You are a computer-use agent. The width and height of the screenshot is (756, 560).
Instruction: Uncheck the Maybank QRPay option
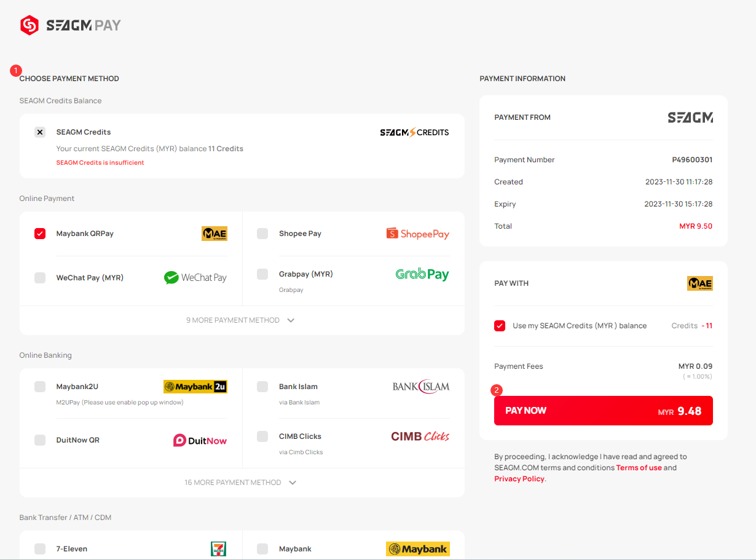pos(40,234)
